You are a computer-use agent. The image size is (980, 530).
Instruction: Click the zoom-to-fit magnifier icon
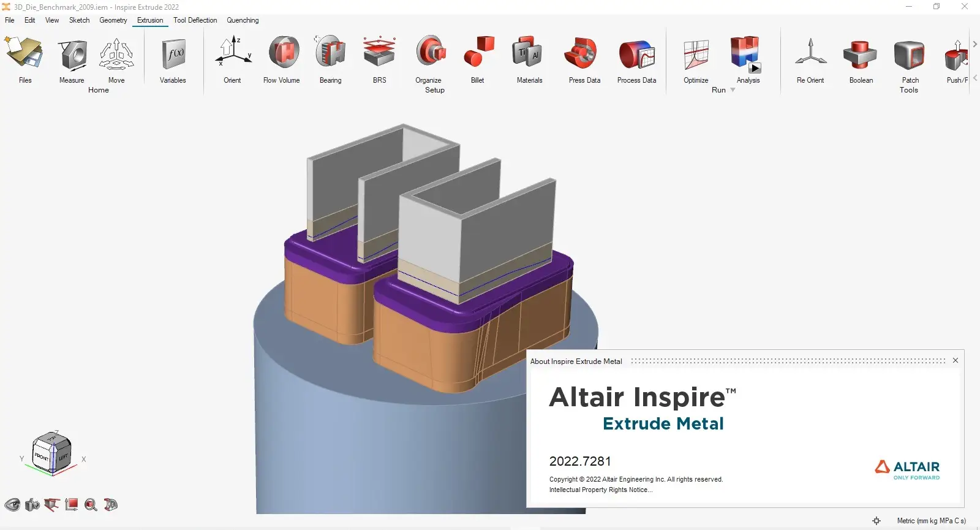click(91, 505)
